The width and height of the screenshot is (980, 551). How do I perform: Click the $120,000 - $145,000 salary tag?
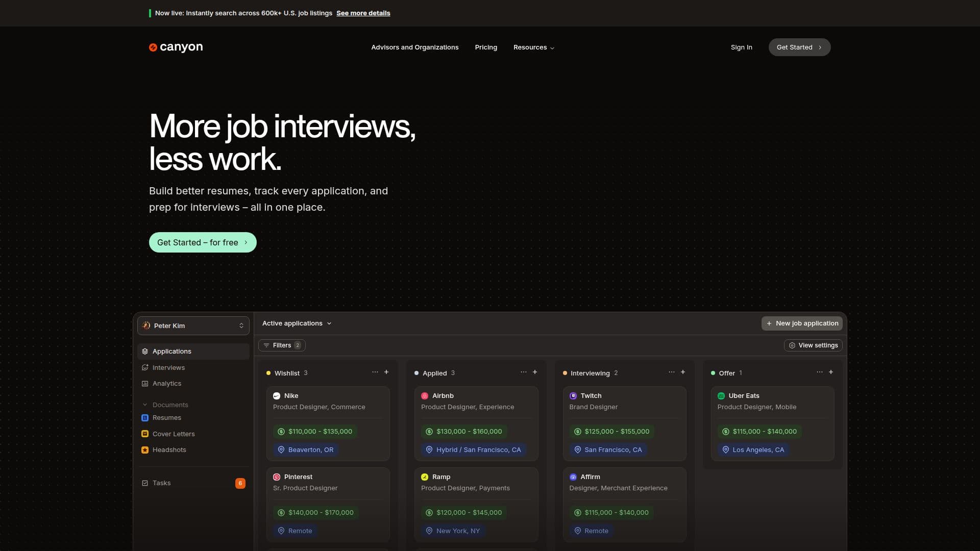pos(464,513)
